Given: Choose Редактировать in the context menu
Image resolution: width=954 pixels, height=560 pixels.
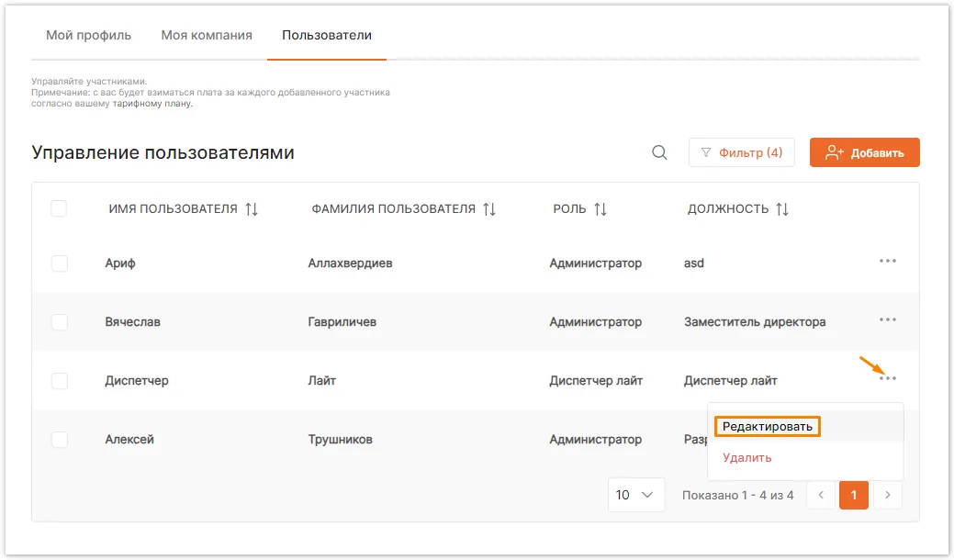Looking at the screenshot, I should (x=768, y=426).
